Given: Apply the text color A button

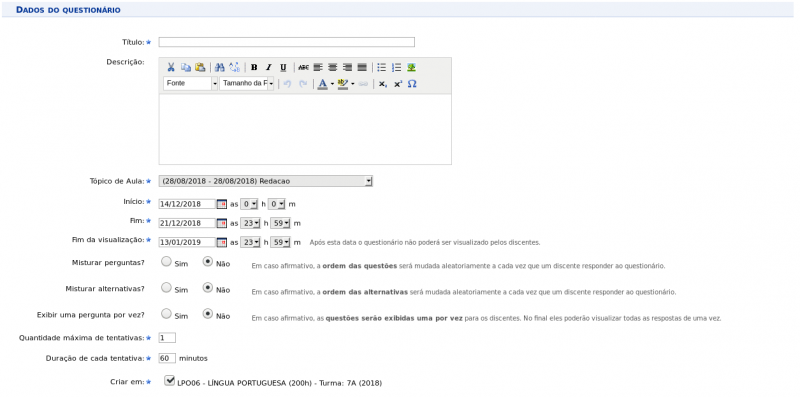Looking at the screenshot, I should click(x=322, y=84).
